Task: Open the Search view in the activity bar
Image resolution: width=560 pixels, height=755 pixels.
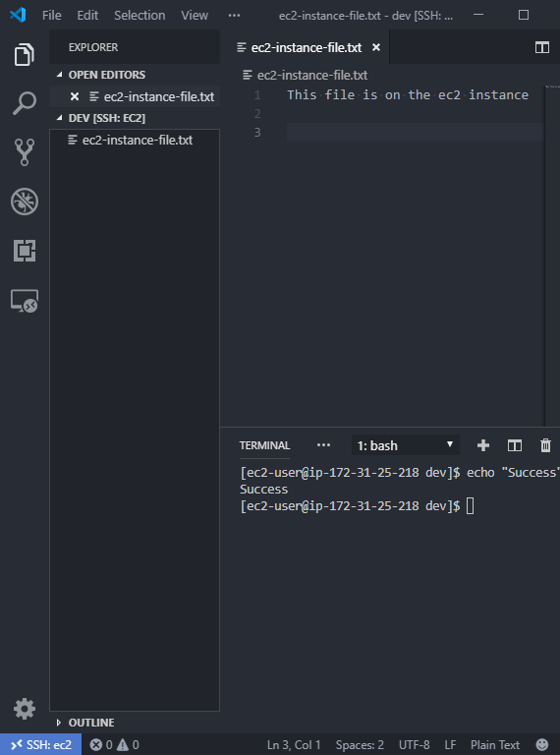Action: pyautogui.click(x=24, y=103)
